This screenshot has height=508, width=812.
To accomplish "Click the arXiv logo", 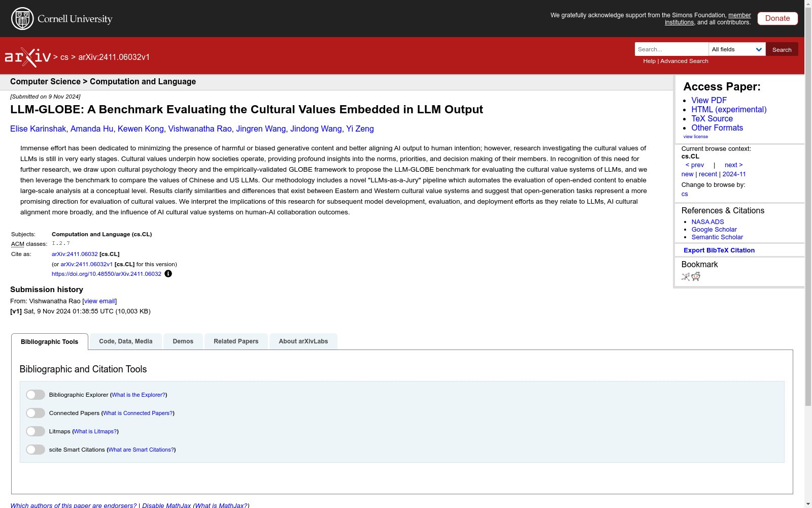I will click(x=28, y=57).
